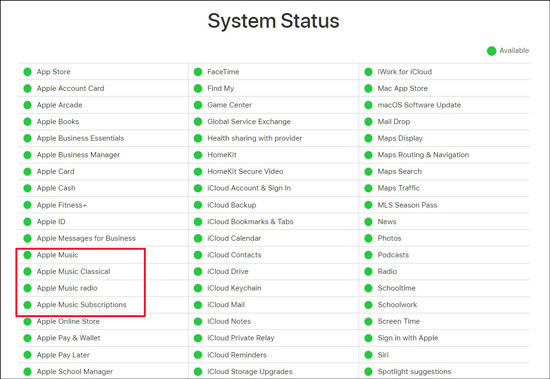Select the Apple Music radio entry
This screenshot has width=550, height=379.
click(103, 288)
